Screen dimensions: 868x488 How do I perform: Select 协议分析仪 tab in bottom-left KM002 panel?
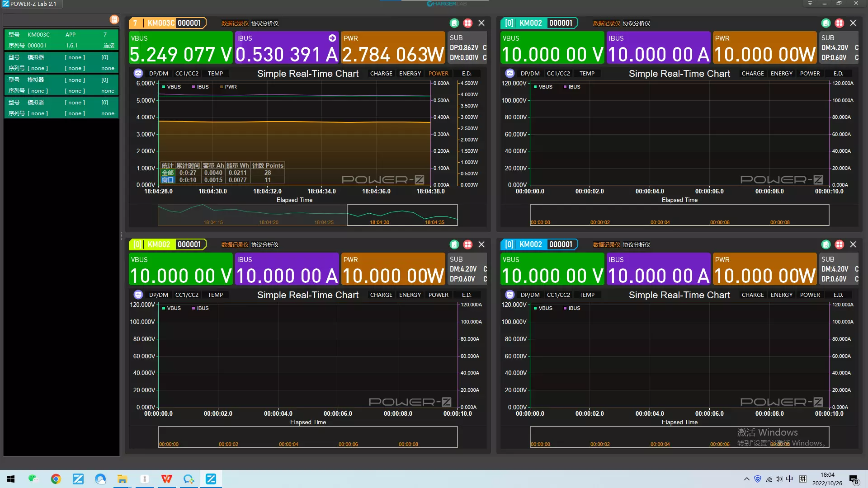265,245
